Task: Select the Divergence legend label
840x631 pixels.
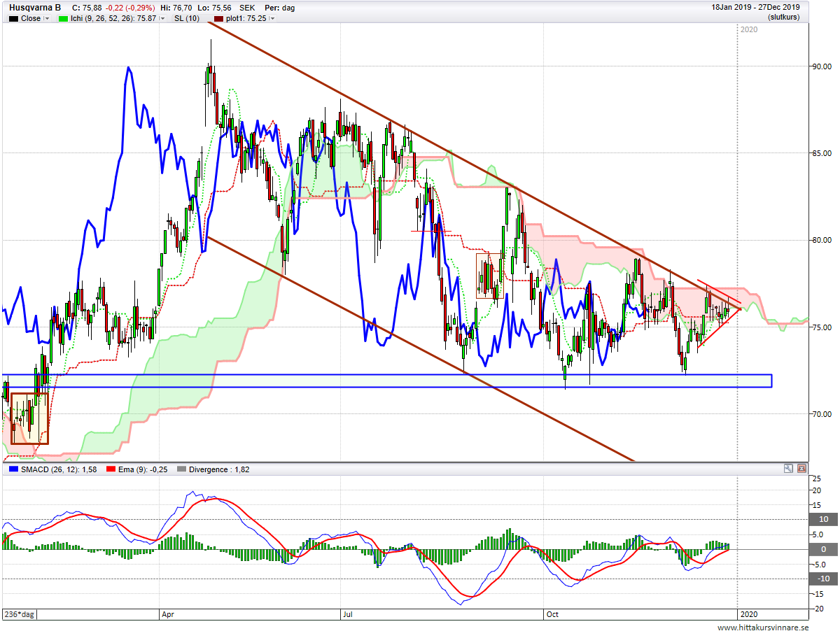Action: [220, 469]
